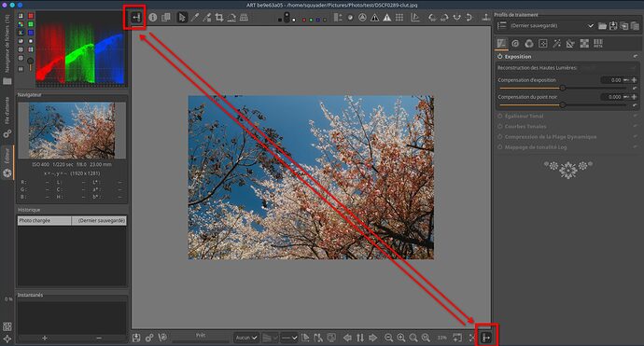Zoom in on the preview

(400, 338)
